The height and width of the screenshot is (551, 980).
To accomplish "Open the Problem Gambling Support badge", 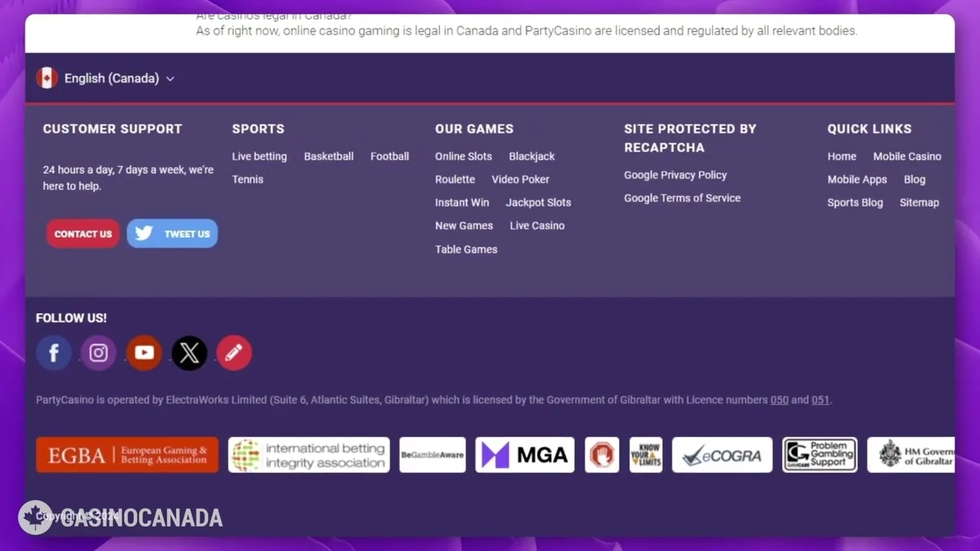I will (820, 455).
